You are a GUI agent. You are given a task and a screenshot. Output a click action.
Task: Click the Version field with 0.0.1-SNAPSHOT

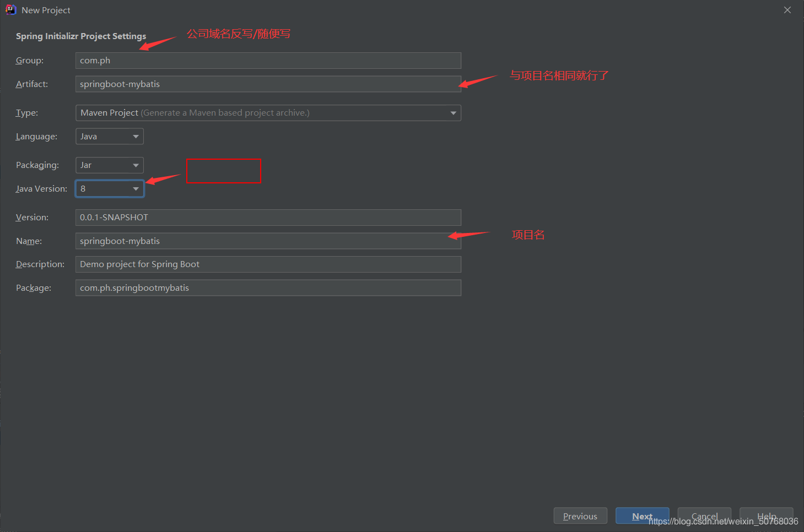tap(268, 218)
